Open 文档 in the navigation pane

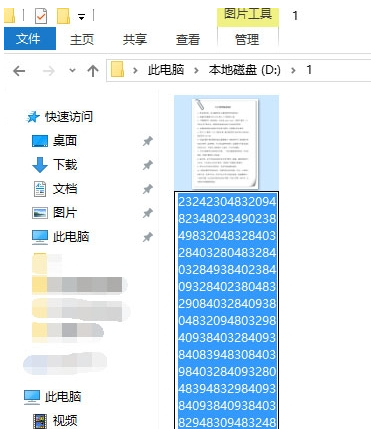(65, 189)
